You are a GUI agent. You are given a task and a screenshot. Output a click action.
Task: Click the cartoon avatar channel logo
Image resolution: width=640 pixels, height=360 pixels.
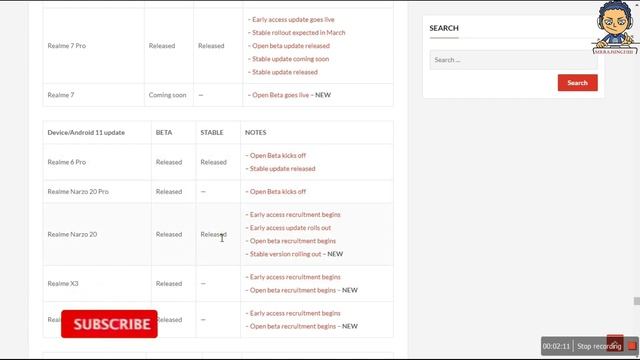[615, 27]
